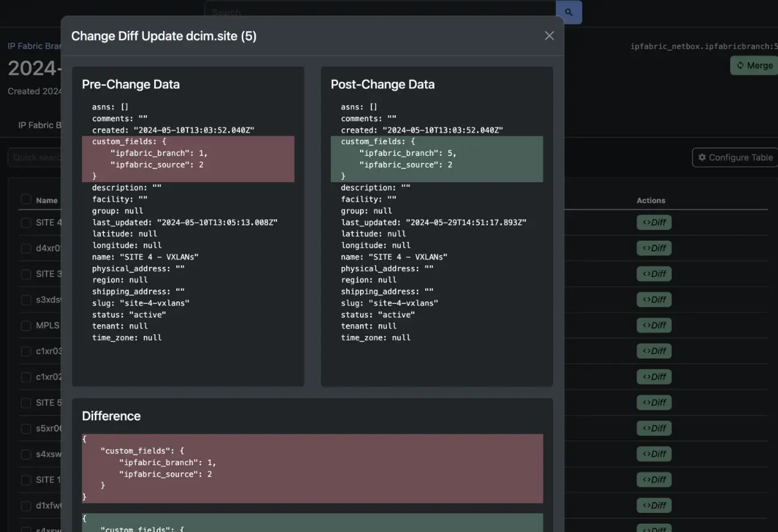
Task: Sort by the Name column header
Action: pyautogui.click(x=47, y=201)
